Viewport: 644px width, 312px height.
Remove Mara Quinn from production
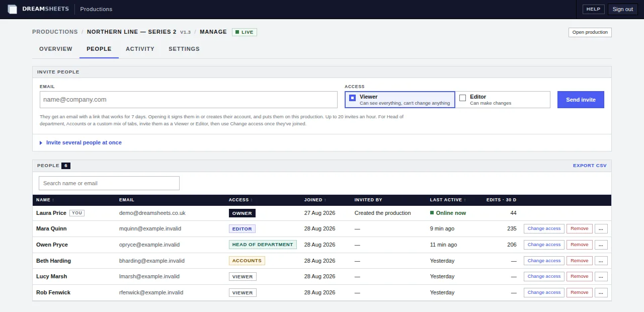tap(579, 228)
